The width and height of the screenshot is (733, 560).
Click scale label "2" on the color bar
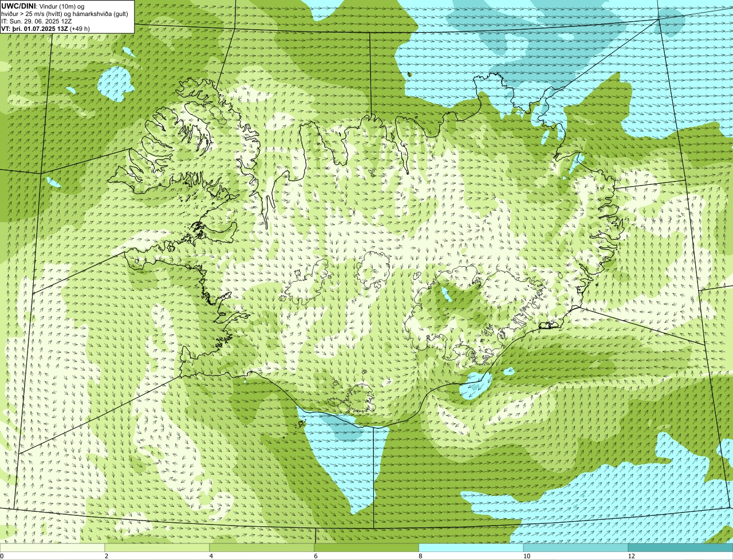107,556
